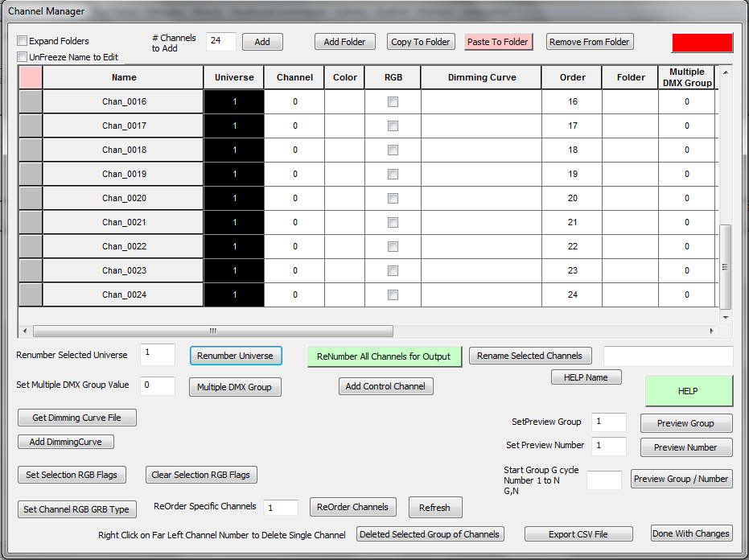Click Remove From Folder button

click(x=590, y=42)
